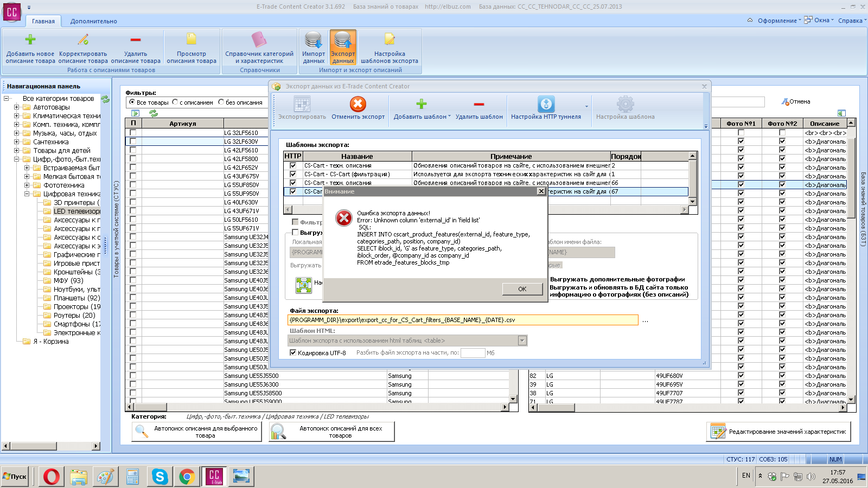868x488 pixels.
Task: Launch Google Chrome from the taskbar
Action: pos(187,477)
